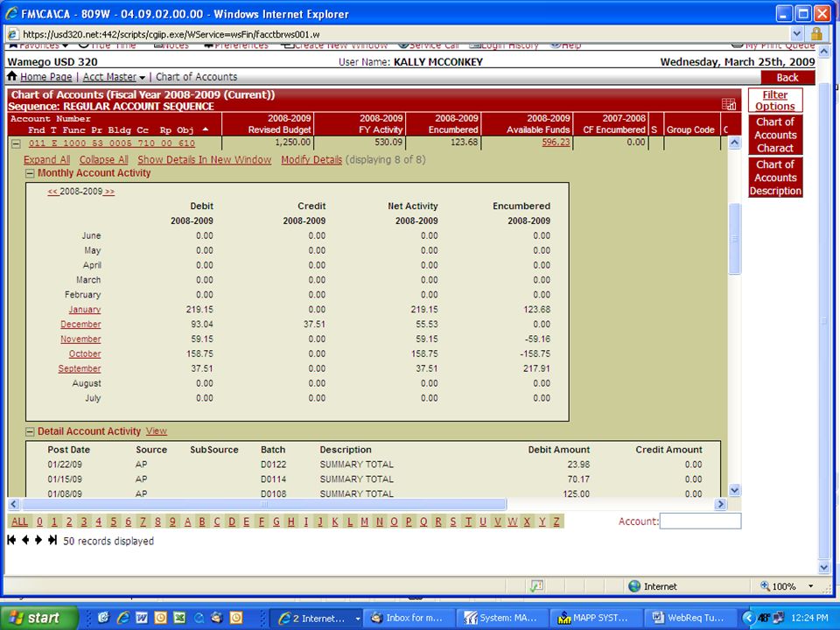
Task: Open January monthly activity
Action: tap(85, 310)
